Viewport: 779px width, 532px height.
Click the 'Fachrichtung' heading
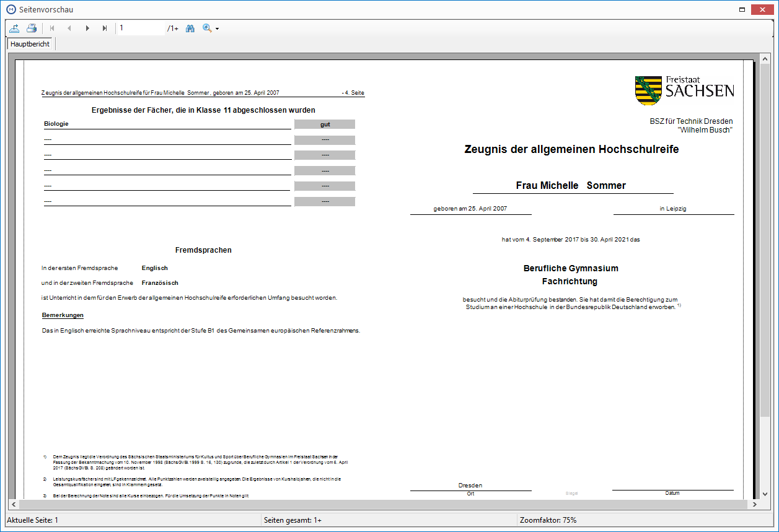570,281
